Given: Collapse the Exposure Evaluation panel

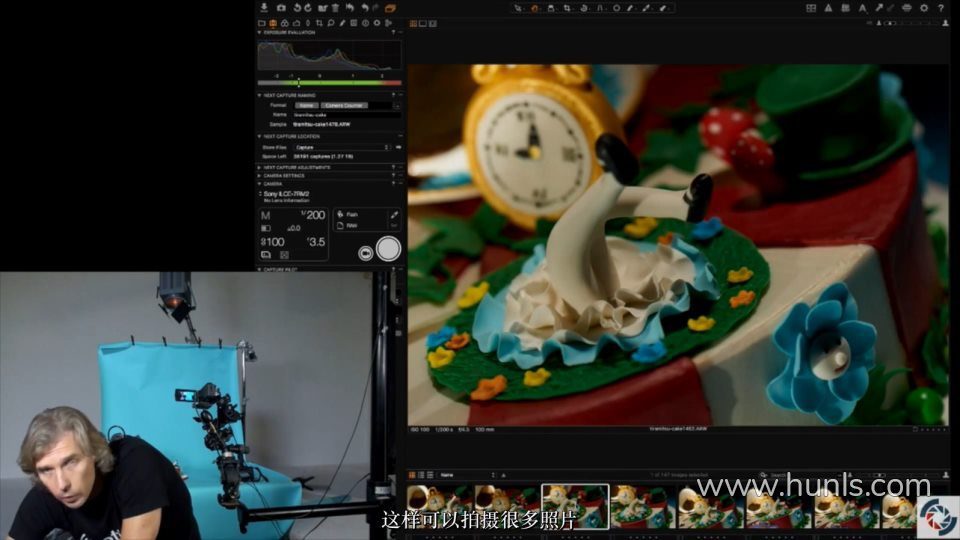Looking at the screenshot, I should (x=260, y=32).
